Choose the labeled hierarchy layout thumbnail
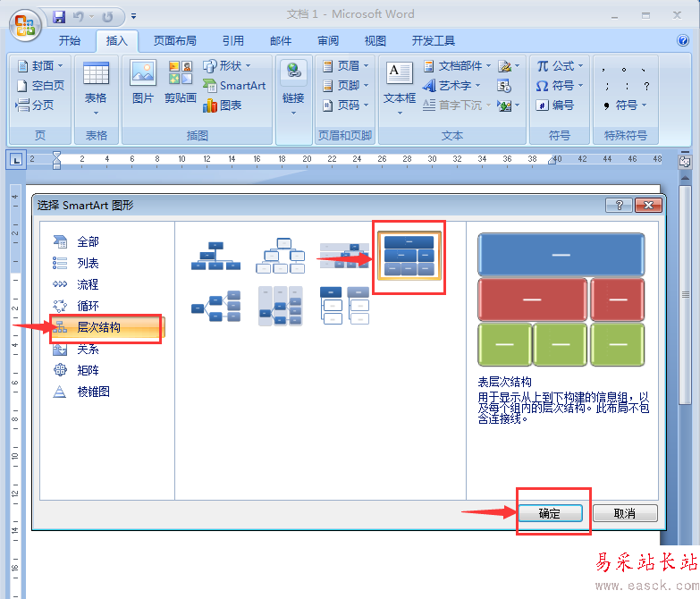This screenshot has width=700, height=599. [x=345, y=256]
